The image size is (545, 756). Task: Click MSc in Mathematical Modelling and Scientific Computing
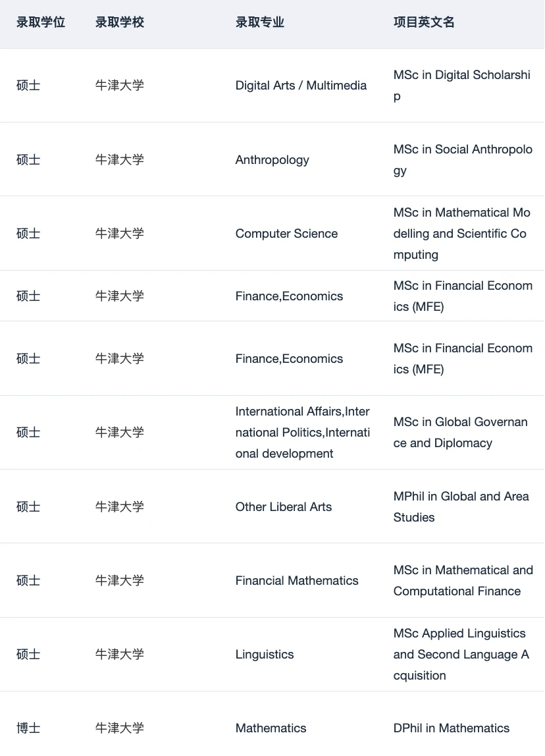pyautogui.click(x=461, y=233)
